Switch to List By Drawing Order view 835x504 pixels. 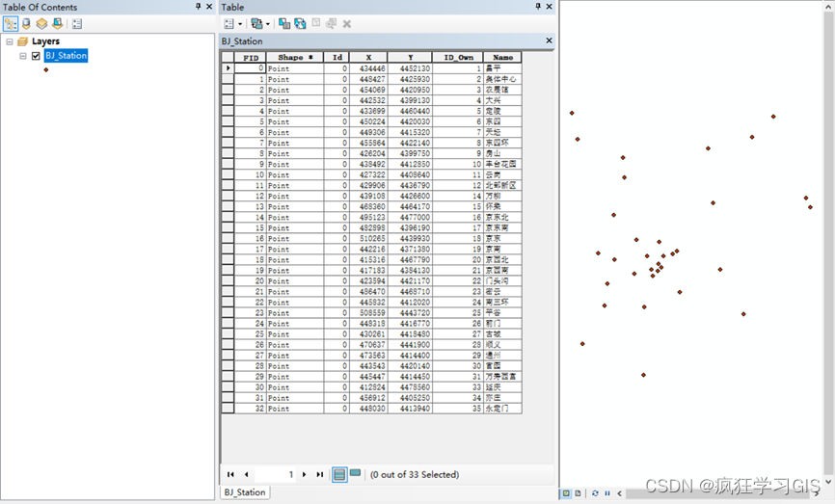(10, 23)
